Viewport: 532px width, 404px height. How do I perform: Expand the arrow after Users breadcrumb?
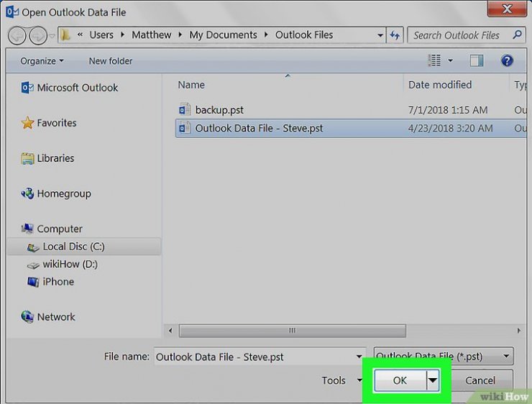point(122,35)
